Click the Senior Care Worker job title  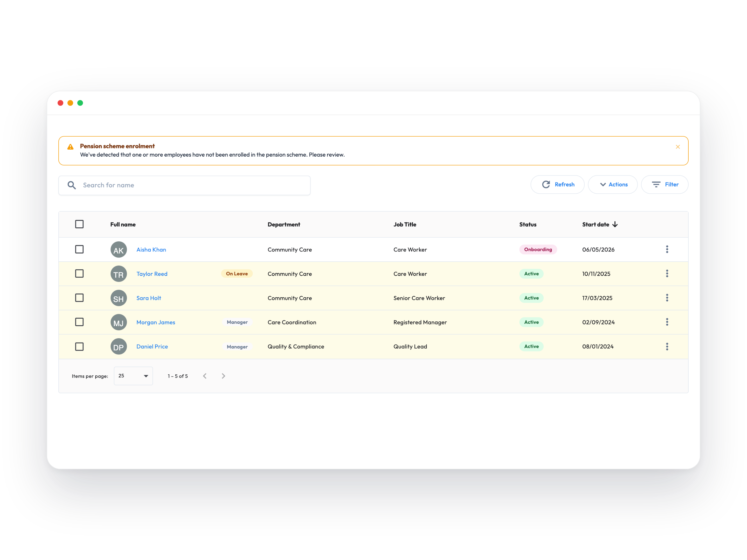point(419,298)
